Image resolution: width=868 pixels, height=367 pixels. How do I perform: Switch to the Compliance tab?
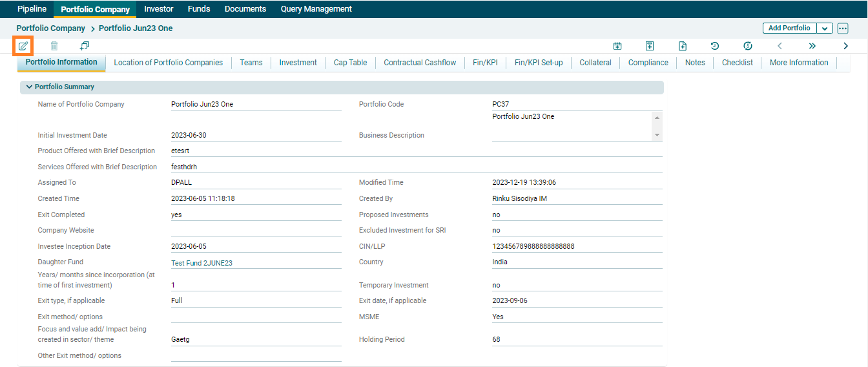(648, 63)
